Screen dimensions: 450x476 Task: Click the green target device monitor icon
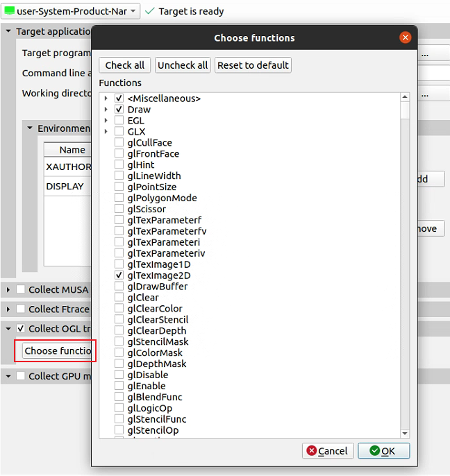(x=10, y=11)
